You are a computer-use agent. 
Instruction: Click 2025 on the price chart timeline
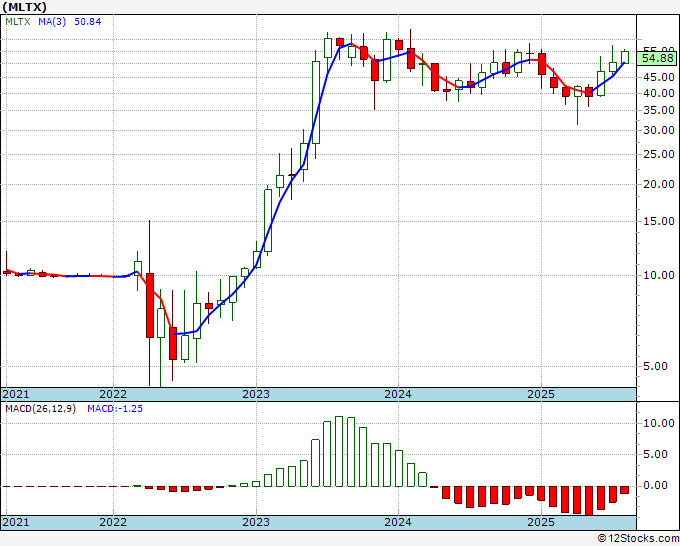click(541, 394)
